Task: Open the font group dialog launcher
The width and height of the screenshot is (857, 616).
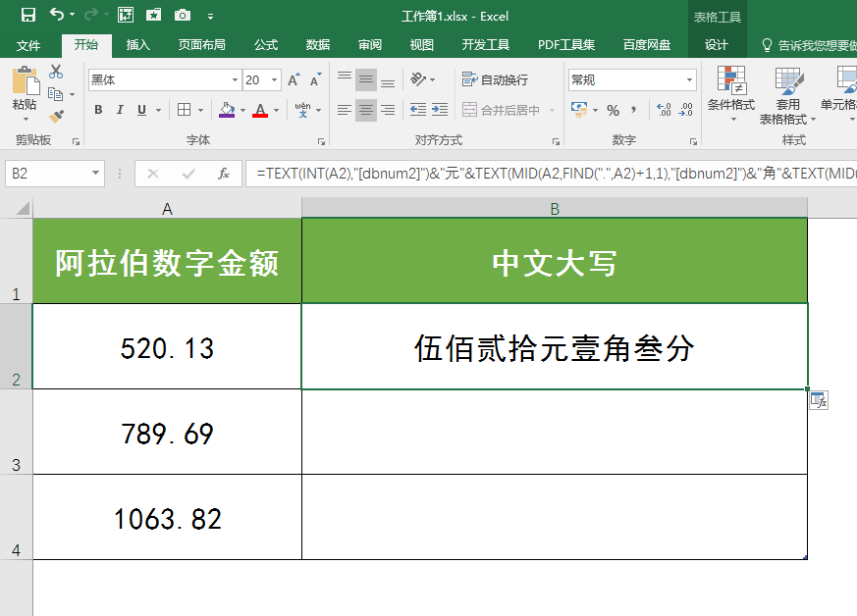Action: (321, 141)
